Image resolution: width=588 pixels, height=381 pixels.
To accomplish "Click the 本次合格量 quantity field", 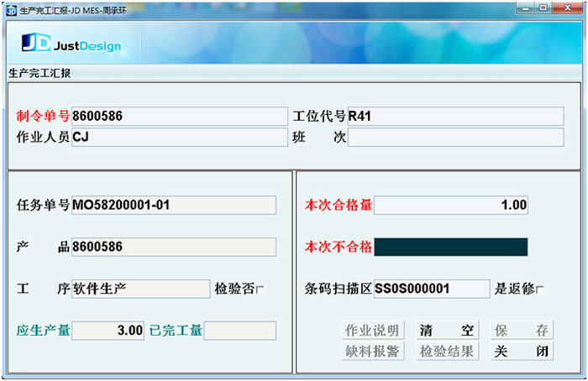I will (450, 205).
